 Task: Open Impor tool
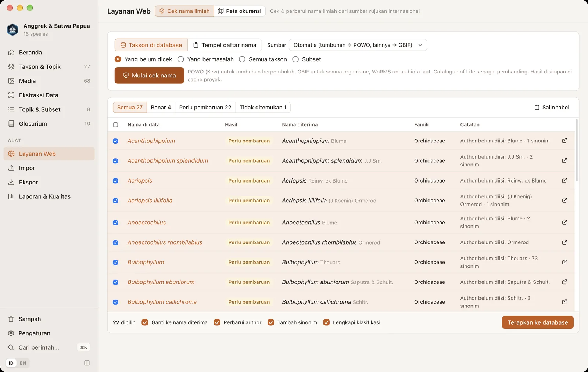coord(49,168)
